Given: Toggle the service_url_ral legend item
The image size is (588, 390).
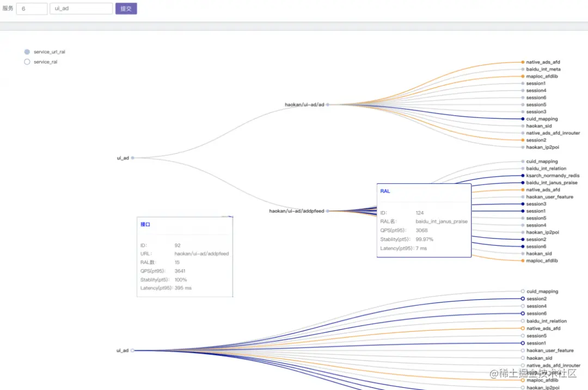Looking at the screenshot, I should pyautogui.click(x=45, y=52).
